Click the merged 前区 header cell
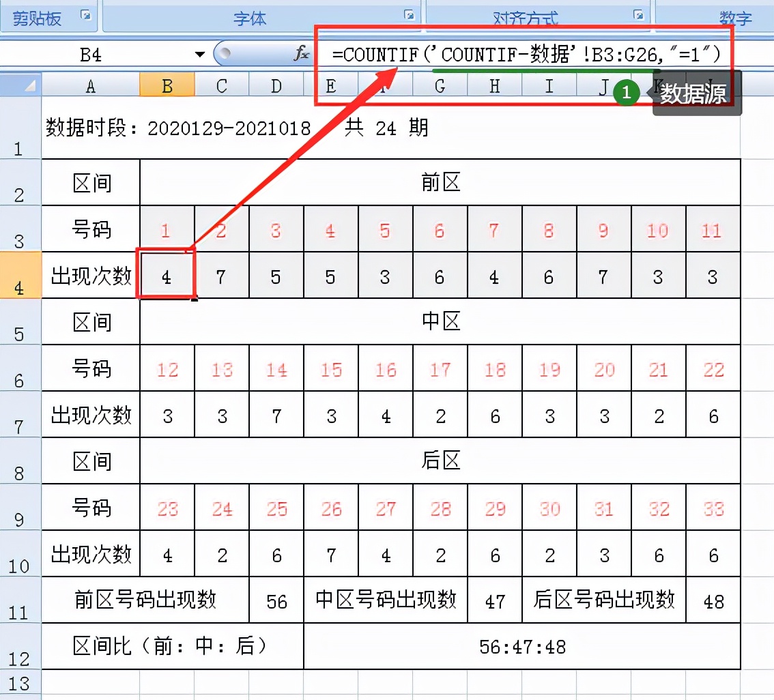The image size is (774, 700). point(440,182)
